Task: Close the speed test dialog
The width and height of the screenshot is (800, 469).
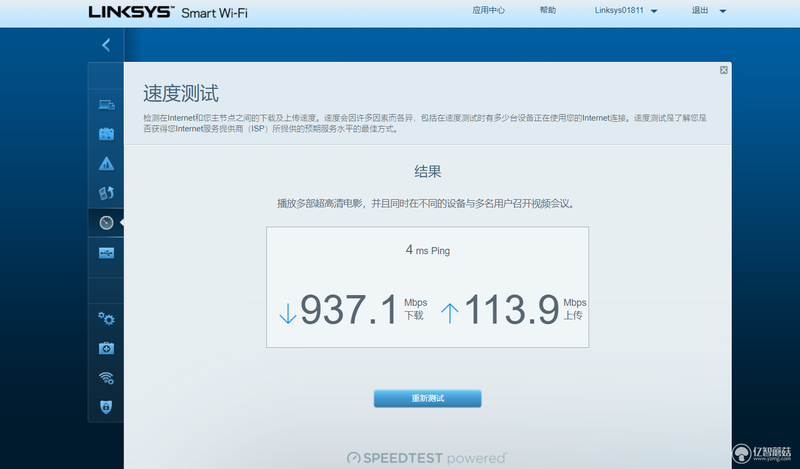Action: (723, 70)
